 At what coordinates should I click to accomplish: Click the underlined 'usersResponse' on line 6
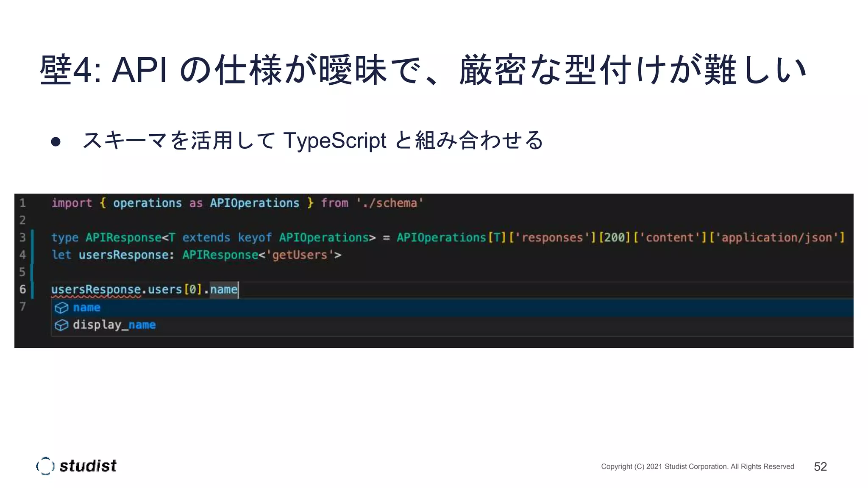96,290
